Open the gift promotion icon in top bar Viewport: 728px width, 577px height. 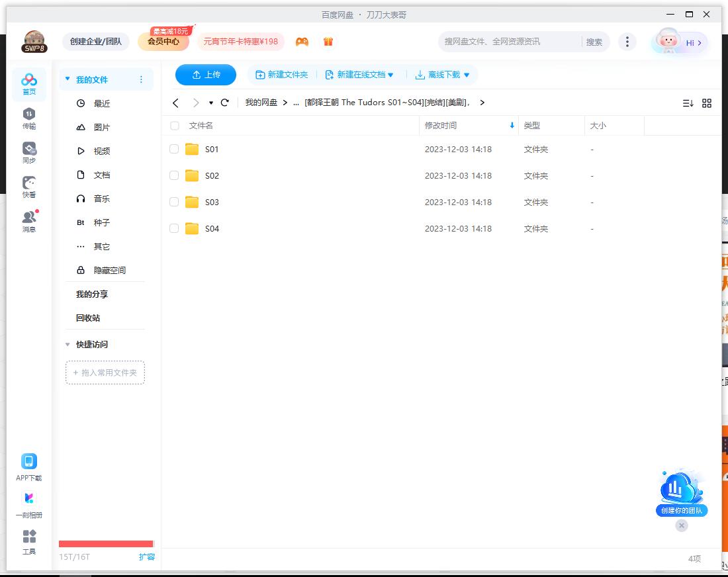tap(328, 41)
